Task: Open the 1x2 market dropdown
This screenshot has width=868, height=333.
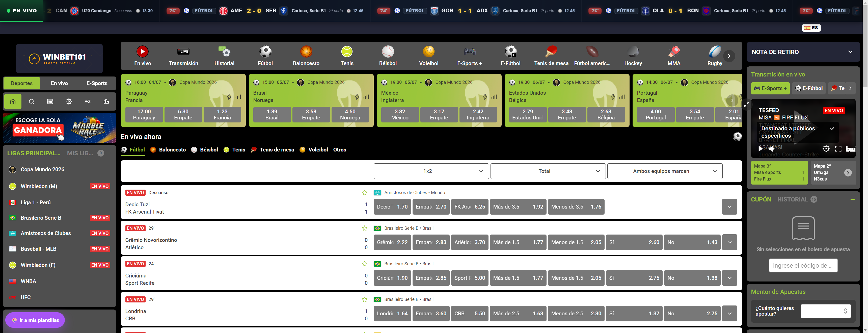Action: [x=431, y=171]
